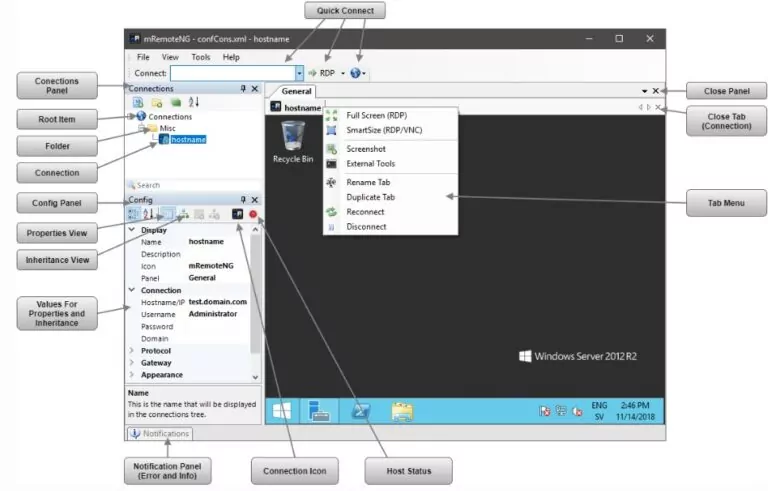Collapse the Display property group
768x491 pixels.
point(131,229)
